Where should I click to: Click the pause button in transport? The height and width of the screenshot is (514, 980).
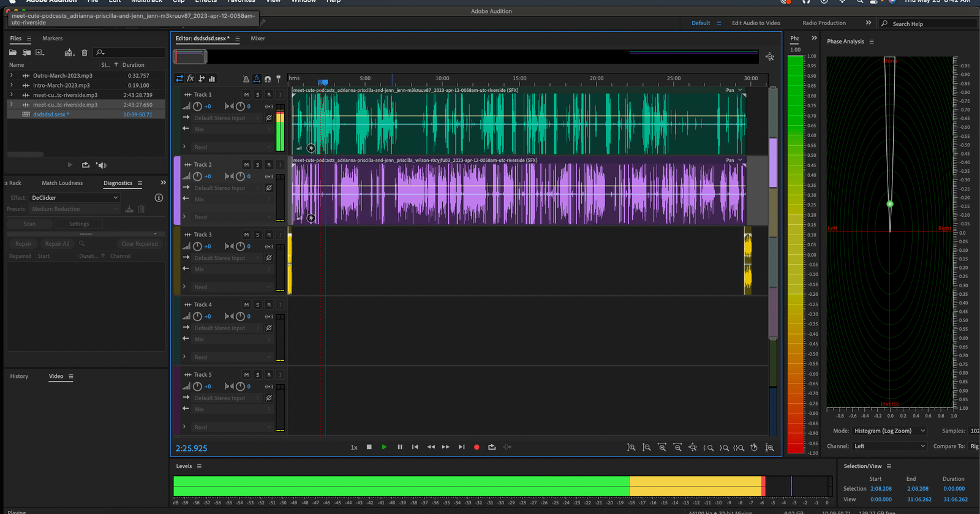click(x=400, y=447)
